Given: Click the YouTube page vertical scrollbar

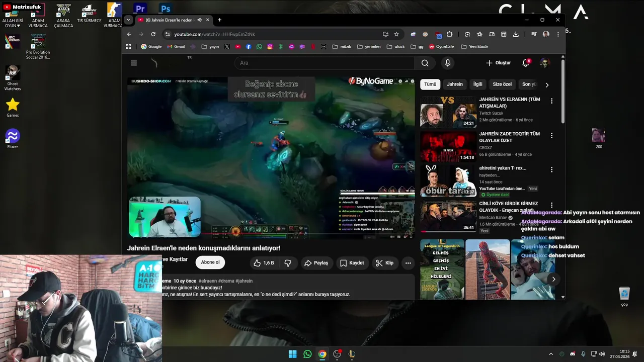Looking at the screenshot, I should 562,90.
